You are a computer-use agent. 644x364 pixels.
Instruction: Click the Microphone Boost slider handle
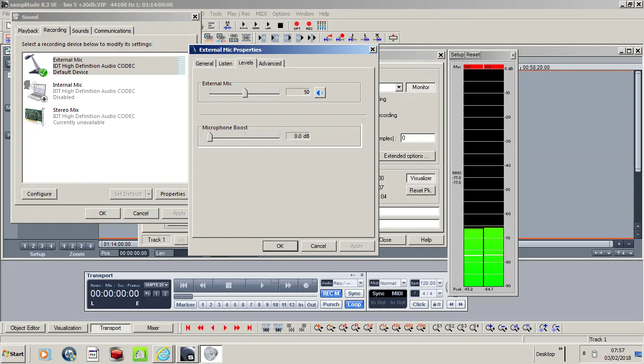tap(210, 136)
